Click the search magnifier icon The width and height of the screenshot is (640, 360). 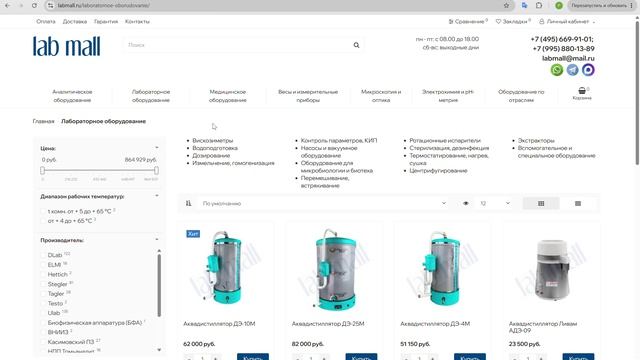click(356, 45)
